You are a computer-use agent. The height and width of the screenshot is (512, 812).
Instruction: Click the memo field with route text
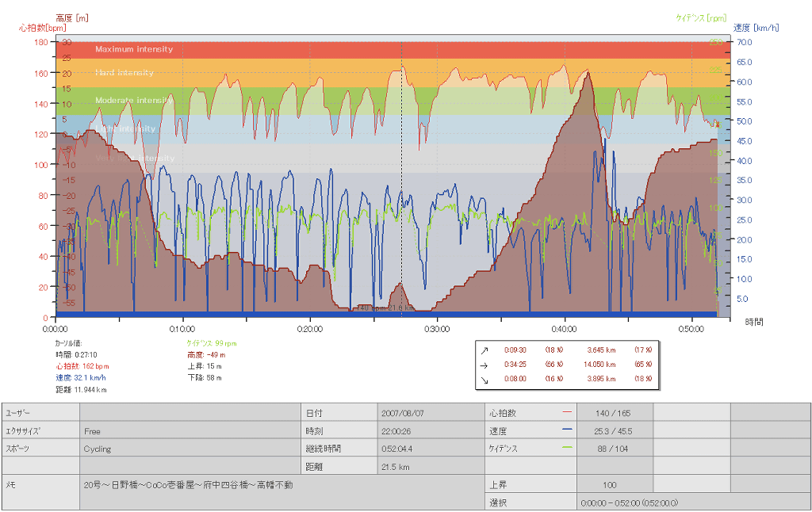click(x=188, y=484)
